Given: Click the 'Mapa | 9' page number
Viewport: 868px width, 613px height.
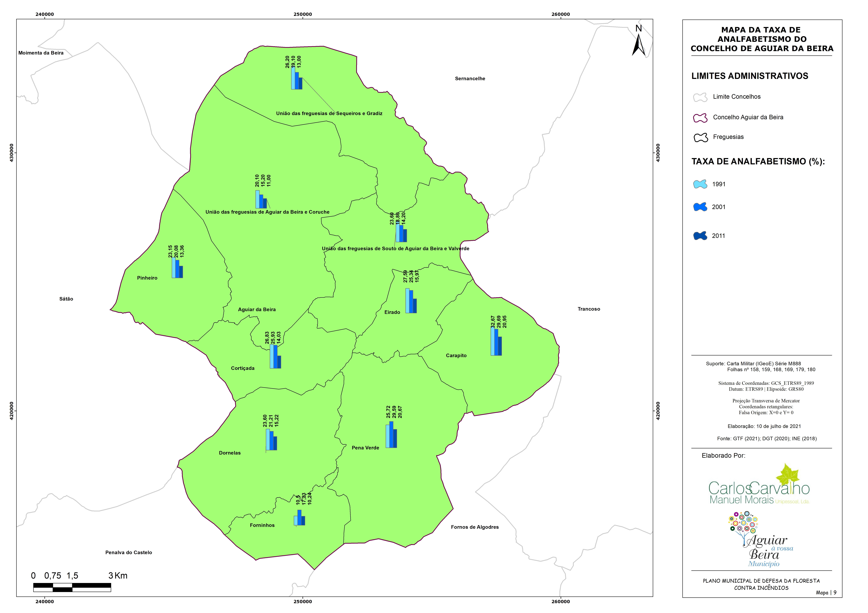Looking at the screenshot, I should (826, 593).
